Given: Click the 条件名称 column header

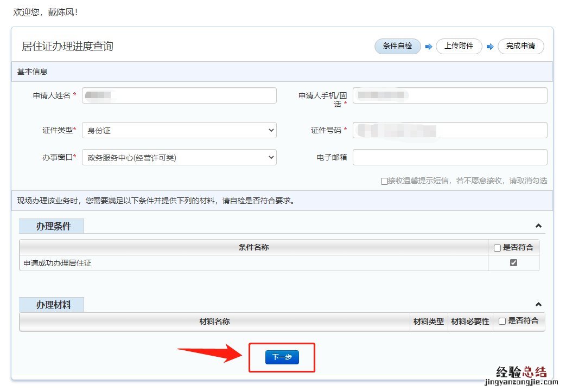Looking at the screenshot, I should [253, 247].
